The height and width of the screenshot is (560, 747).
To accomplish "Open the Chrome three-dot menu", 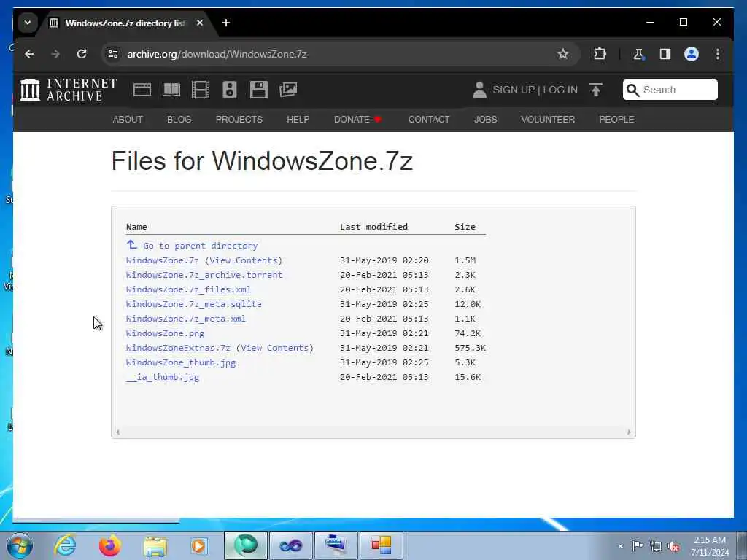I will pos(718,54).
